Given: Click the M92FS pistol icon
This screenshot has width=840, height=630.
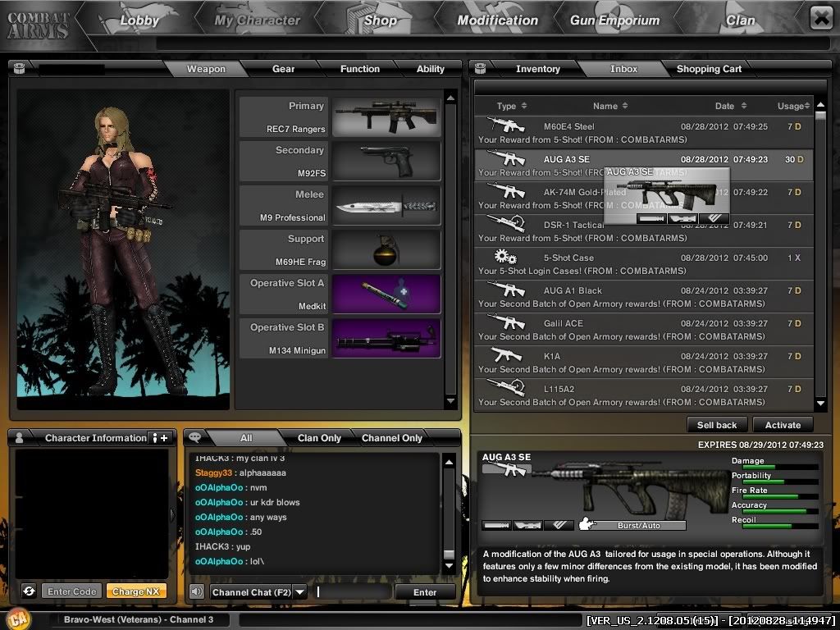Looking at the screenshot, I should [x=386, y=161].
